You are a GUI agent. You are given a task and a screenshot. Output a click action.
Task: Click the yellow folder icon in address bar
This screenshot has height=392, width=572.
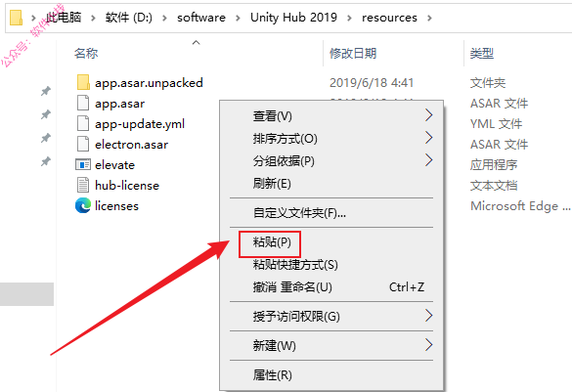pos(16,18)
